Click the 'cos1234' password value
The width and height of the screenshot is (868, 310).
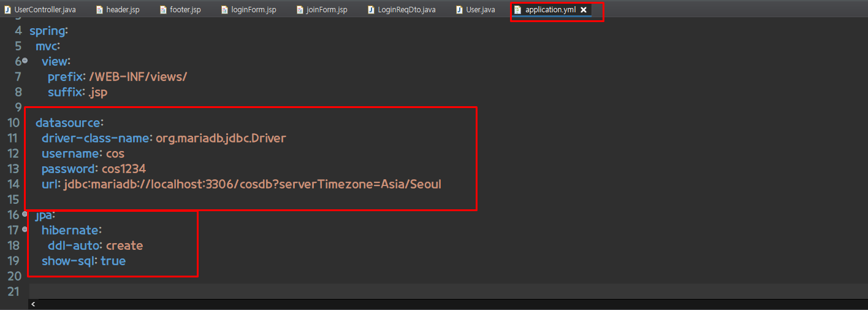click(124, 169)
